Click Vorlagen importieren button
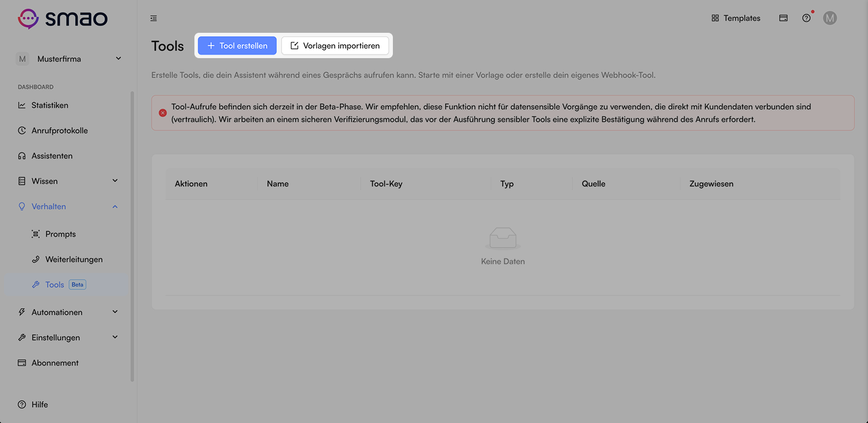Screen dimensions: 868x423 pos(335,45)
